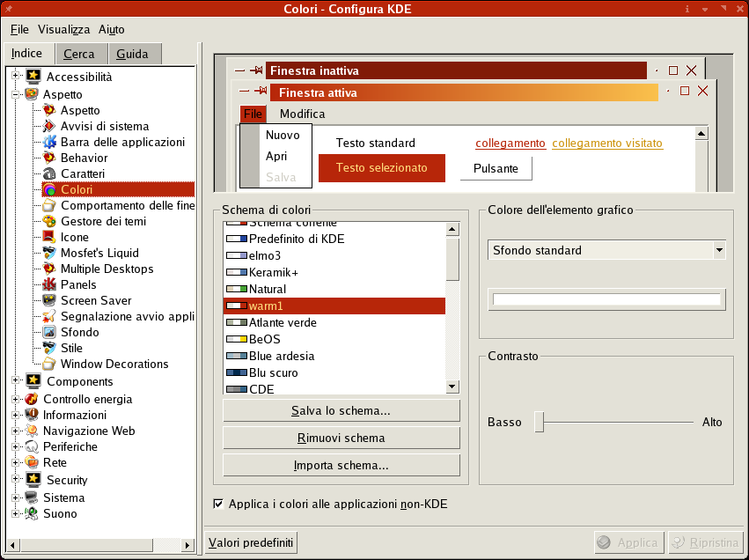Click Salva lo schema button
Image resolution: width=749 pixels, height=560 pixels.
341,411
